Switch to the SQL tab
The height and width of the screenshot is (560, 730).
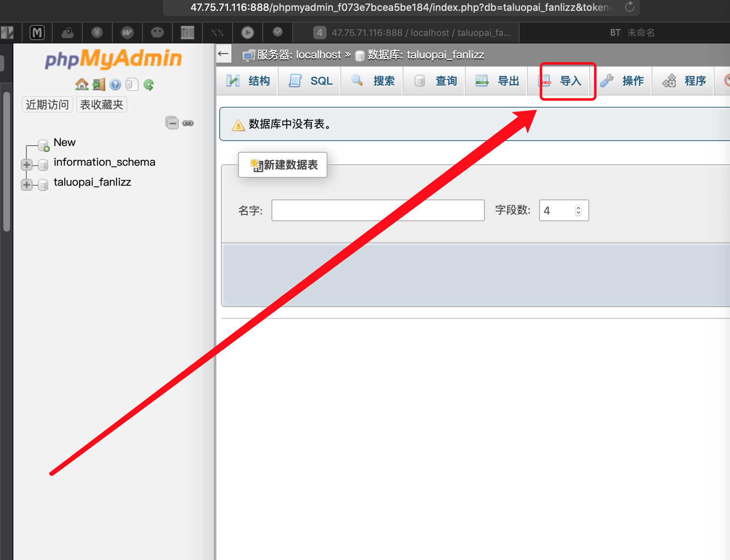click(x=311, y=81)
